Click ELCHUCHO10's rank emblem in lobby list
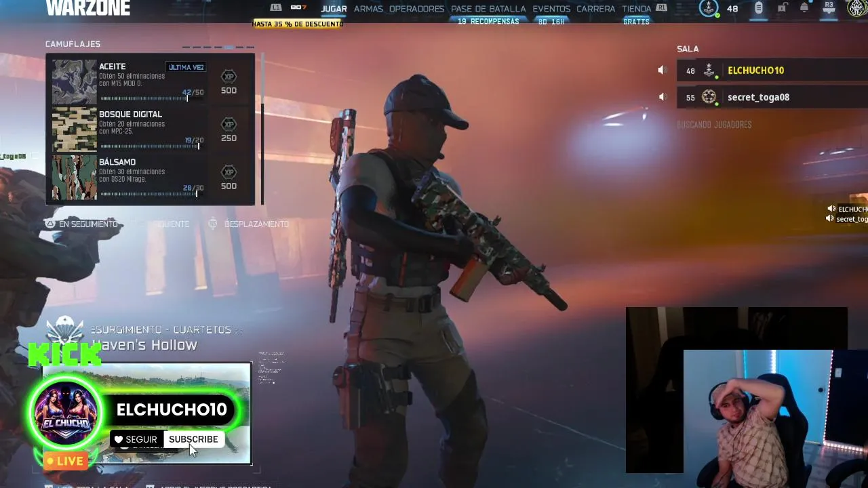Screen dimensions: 868x488 coord(709,70)
